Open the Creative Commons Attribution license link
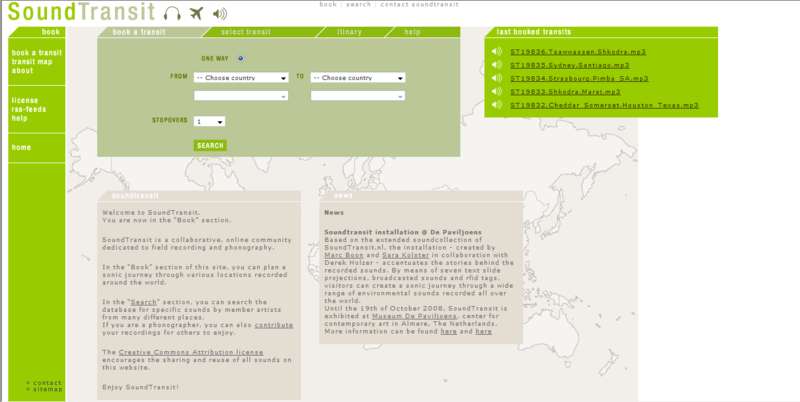Screen dimensions: 800x402 coord(191,352)
